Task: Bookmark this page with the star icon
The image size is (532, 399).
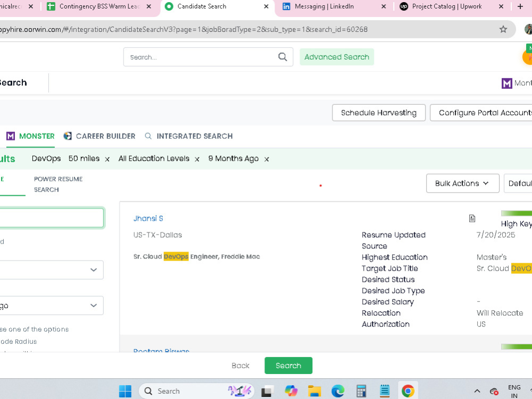Action: pyautogui.click(x=503, y=29)
